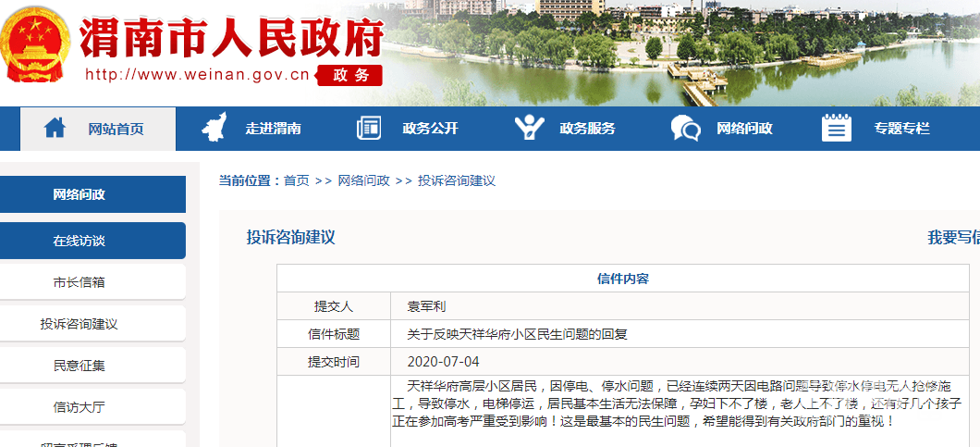
Task: Click the chat bubbles icon for 网络问政
Action: (685, 129)
